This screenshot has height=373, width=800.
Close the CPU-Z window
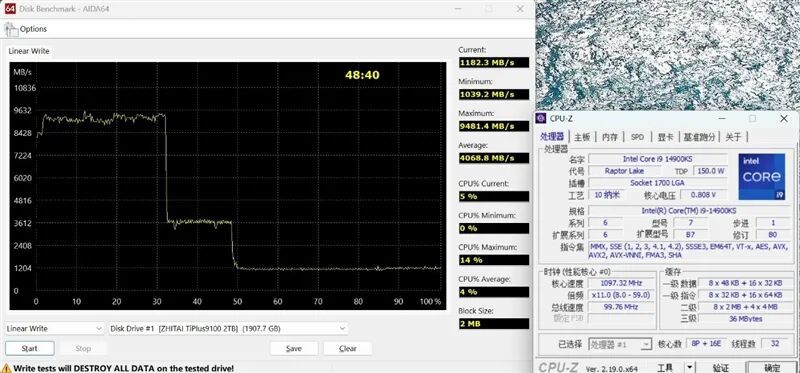784,118
